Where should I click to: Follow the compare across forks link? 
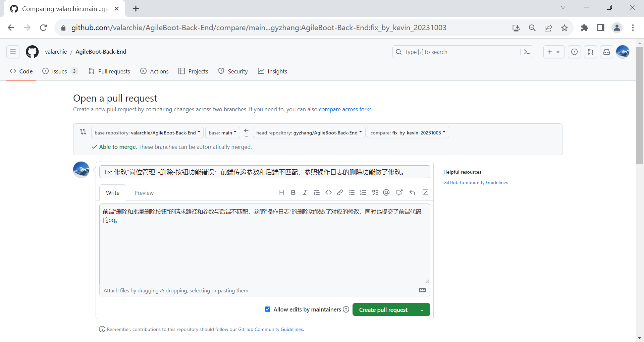point(345,109)
